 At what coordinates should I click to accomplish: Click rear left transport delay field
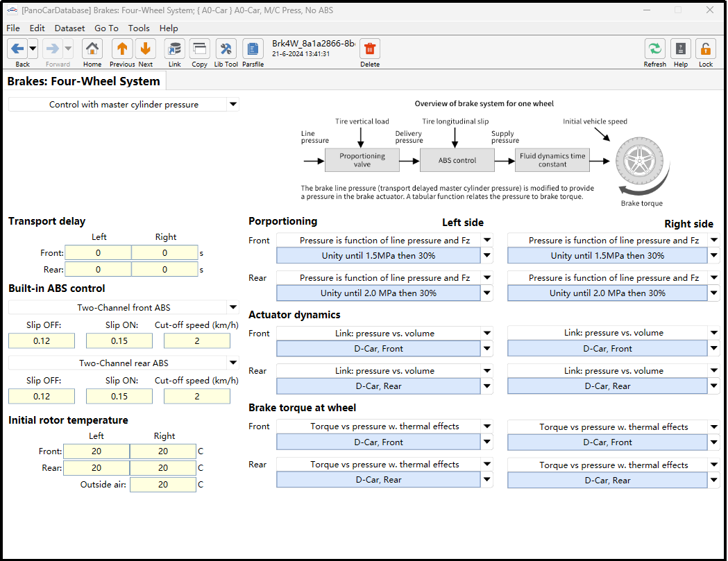(x=98, y=270)
